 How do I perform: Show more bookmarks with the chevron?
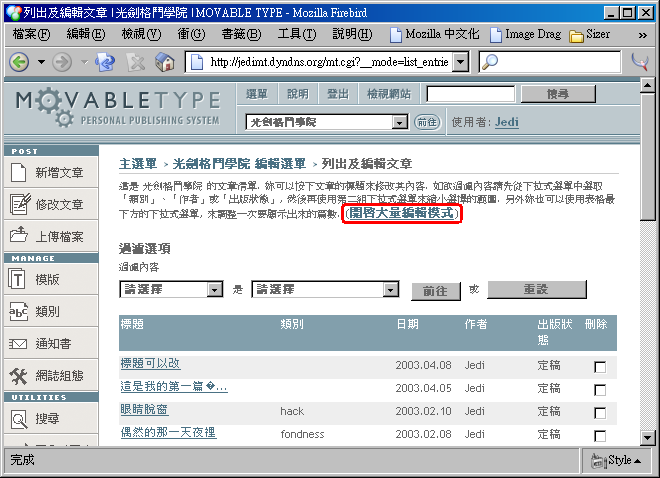click(642, 35)
